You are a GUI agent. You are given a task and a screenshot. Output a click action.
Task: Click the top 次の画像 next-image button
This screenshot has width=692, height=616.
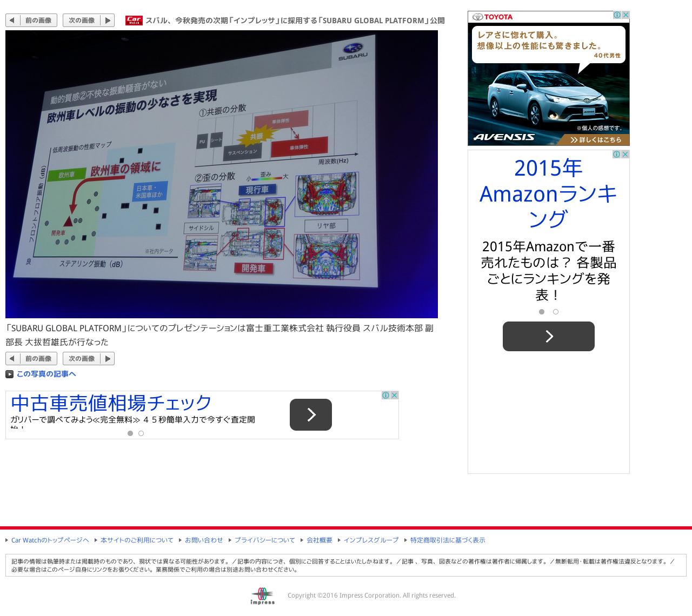point(89,21)
